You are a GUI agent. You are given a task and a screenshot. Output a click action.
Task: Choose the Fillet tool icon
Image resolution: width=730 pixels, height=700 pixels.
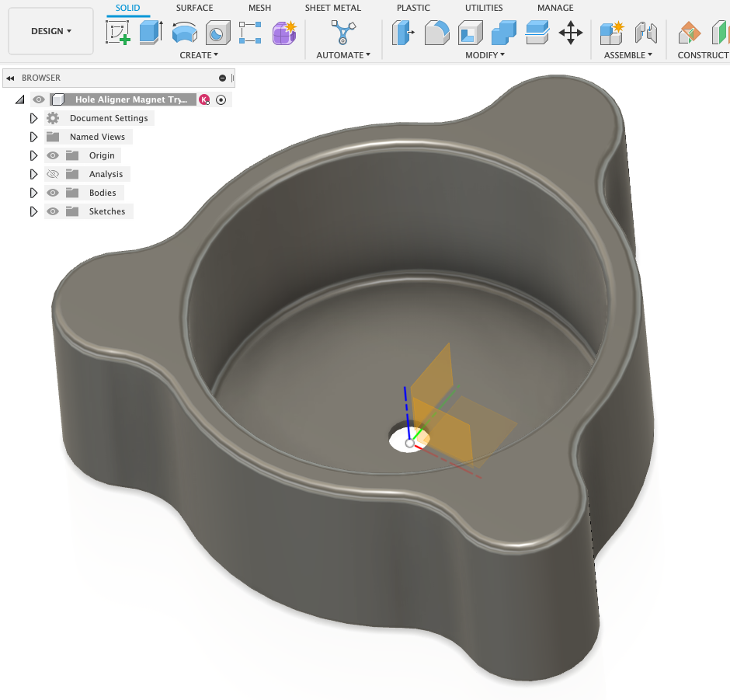coord(436,33)
